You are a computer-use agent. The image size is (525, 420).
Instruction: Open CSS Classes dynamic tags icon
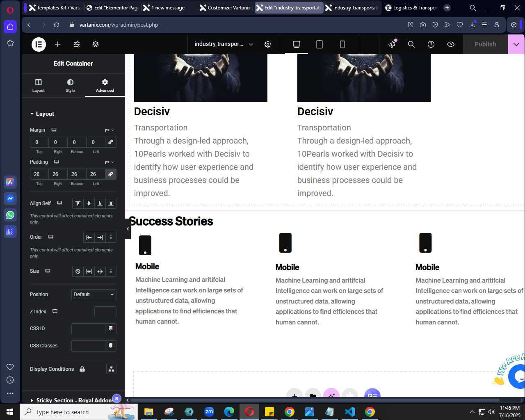pos(111,346)
